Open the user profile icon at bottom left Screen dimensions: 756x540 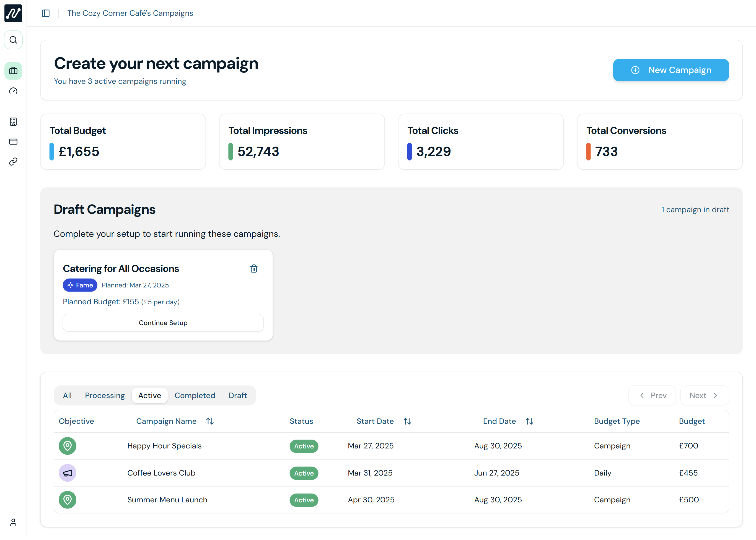point(13,522)
